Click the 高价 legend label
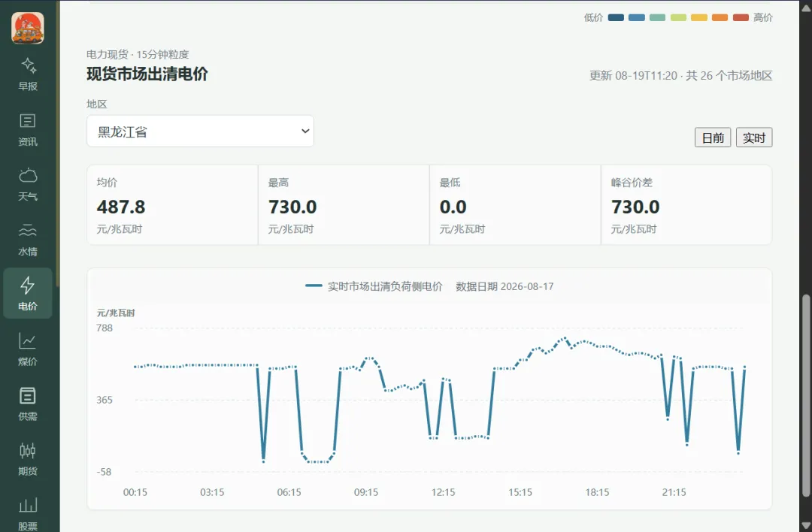Viewport: 812px width, 532px height. pyautogui.click(x=763, y=17)
